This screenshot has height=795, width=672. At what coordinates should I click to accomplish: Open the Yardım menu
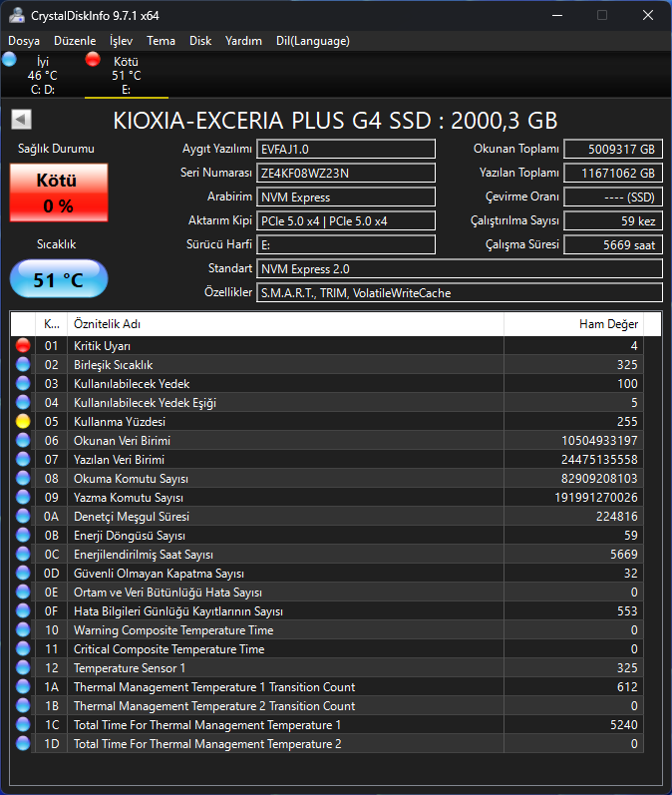pos(243,41)
